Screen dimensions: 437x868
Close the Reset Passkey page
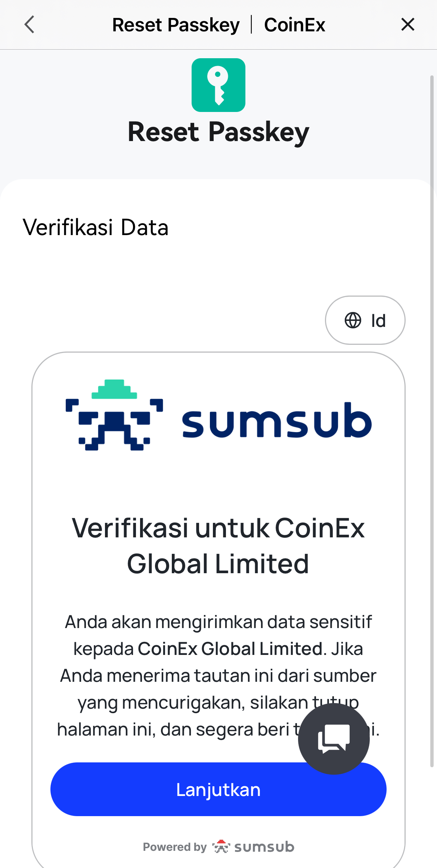[x=407, y=25]
